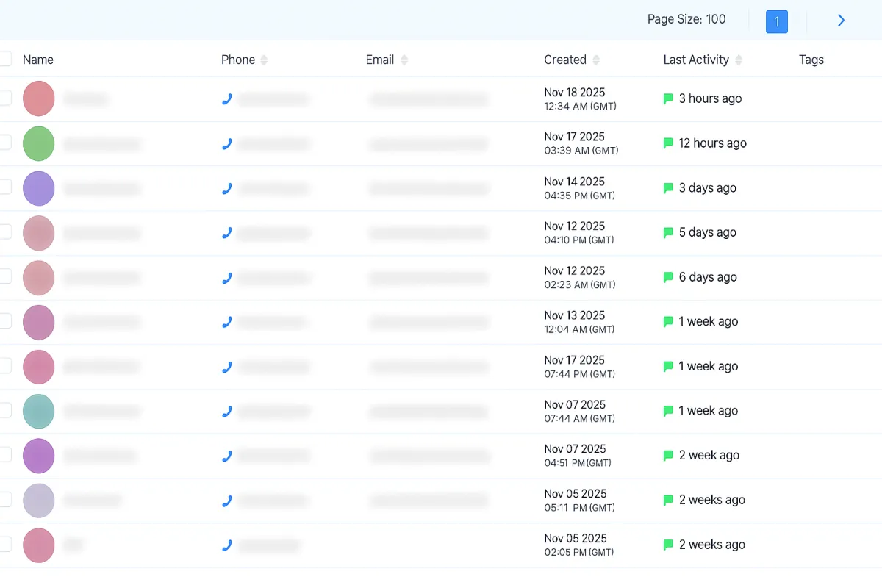Click the phone icon in the 04:51 PM row
This screenshot has height=588, width=882.
point(227,456)
